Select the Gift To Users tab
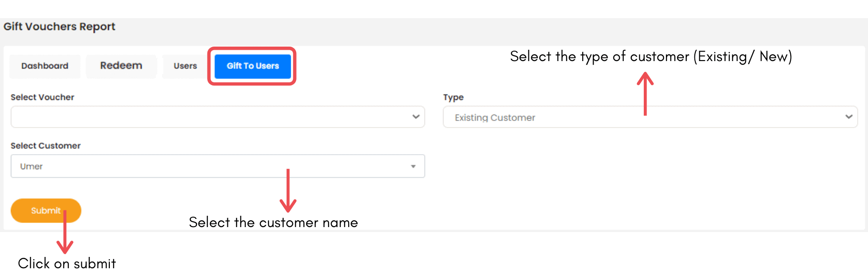Viewport: 868px width, 280px height. [x=252, y=66]
